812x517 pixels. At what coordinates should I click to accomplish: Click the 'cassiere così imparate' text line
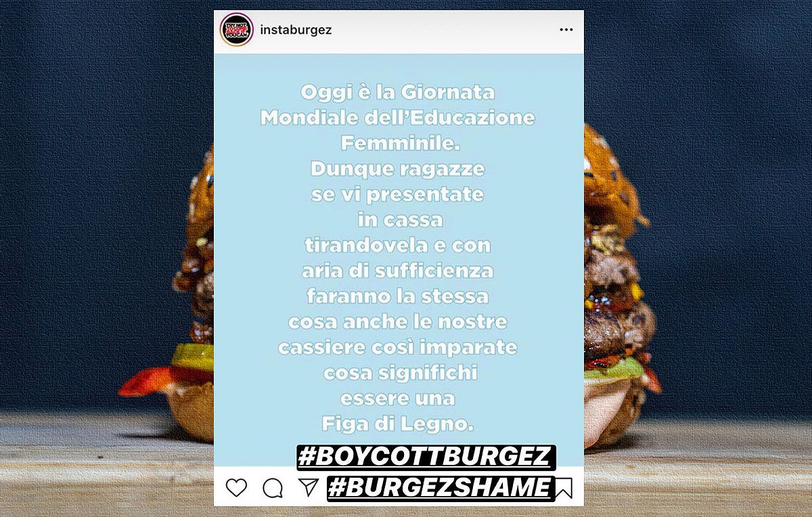pos(398,348)
